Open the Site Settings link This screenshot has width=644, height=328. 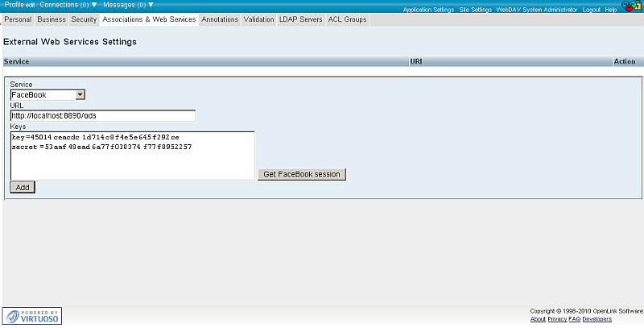click(x=475, y=10)
